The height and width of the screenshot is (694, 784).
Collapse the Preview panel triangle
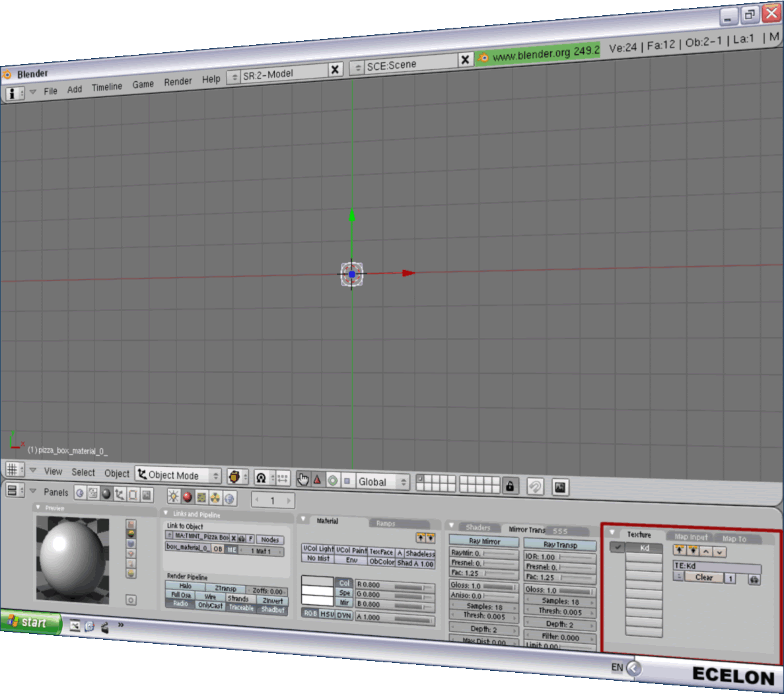point(38,507)
